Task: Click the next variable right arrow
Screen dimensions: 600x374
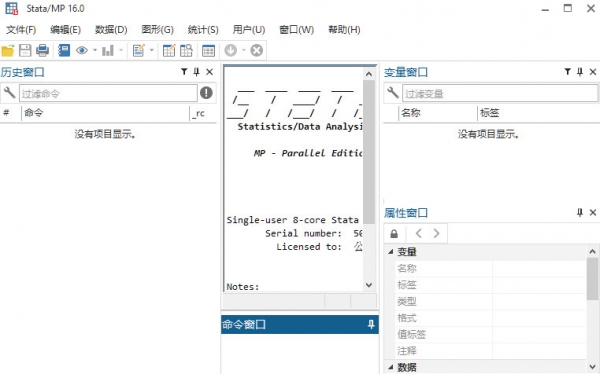Action: tap(436, 233)
